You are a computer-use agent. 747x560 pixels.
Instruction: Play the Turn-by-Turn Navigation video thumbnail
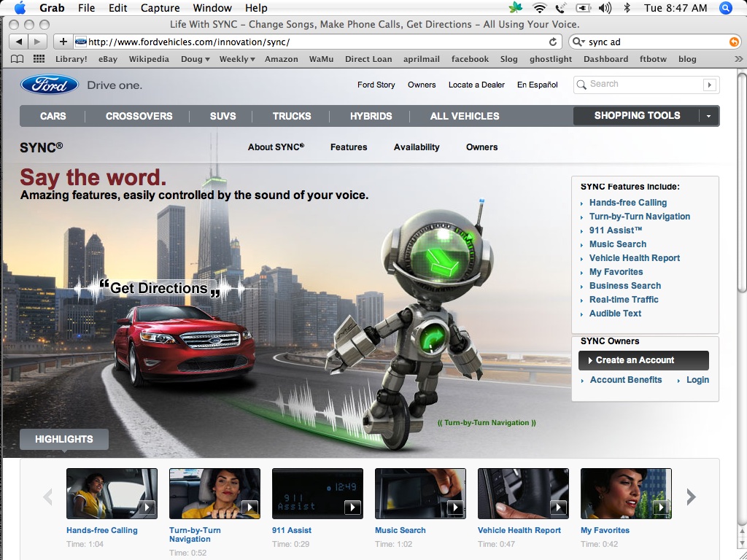pyautogui.click(x=214, y=494)
